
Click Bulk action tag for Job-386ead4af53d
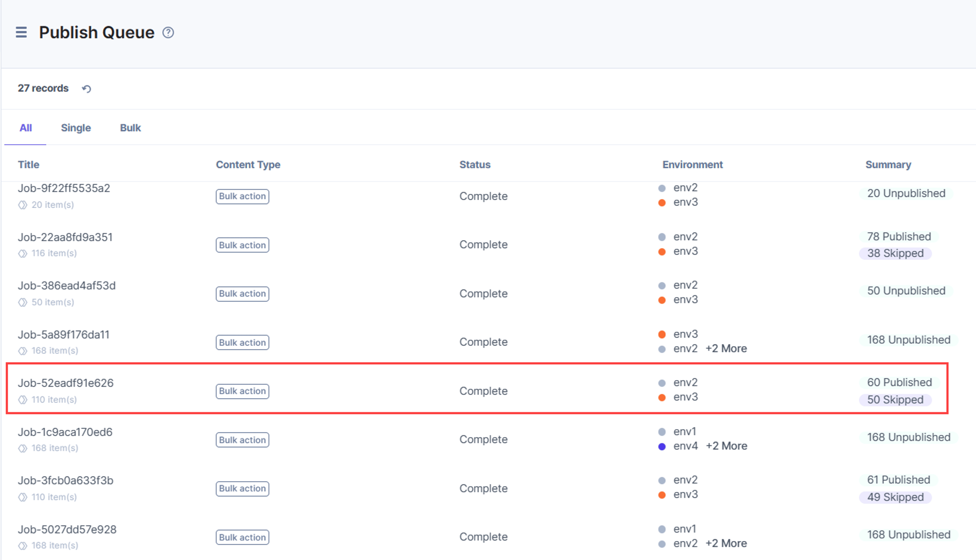(242, 294)
